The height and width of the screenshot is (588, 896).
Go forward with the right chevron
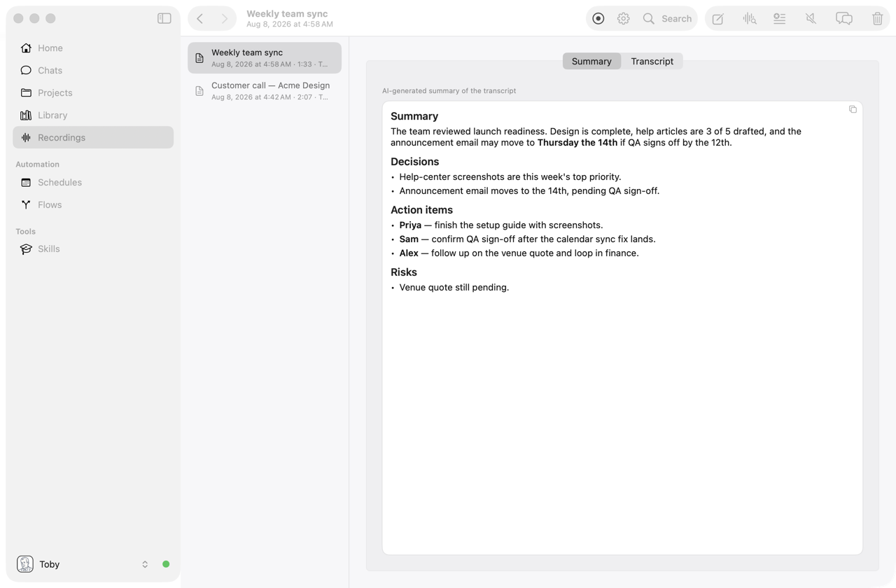pos(224,19)
